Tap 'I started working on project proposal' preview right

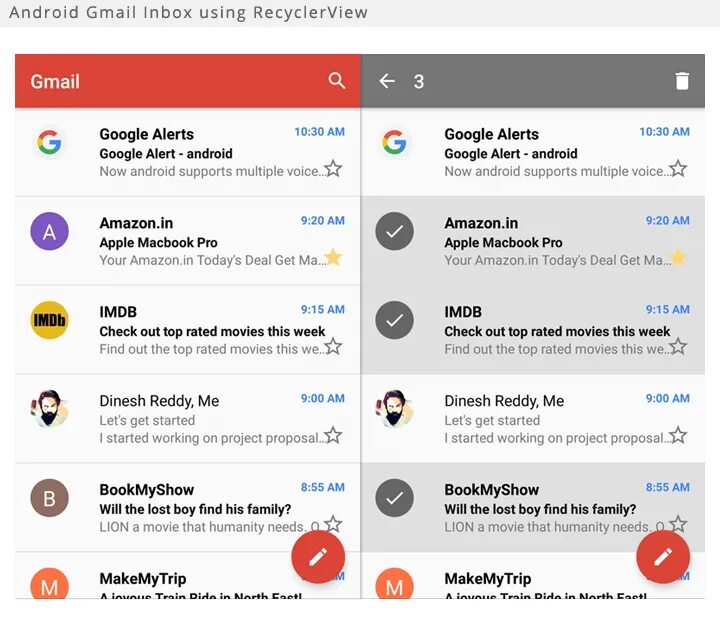point(557,438)
